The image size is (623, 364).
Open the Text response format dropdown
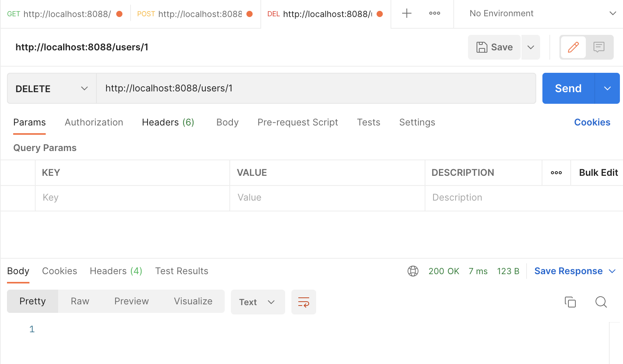coord(258,302)
